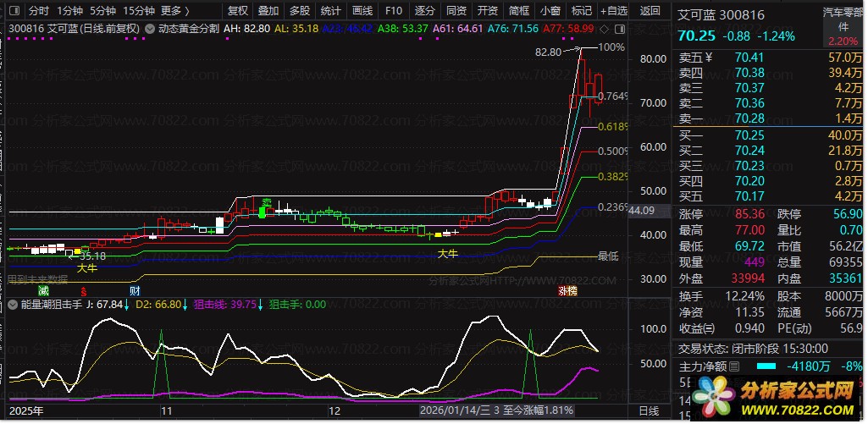
Task: Click the 返回 back button
Action: [650, 11]
